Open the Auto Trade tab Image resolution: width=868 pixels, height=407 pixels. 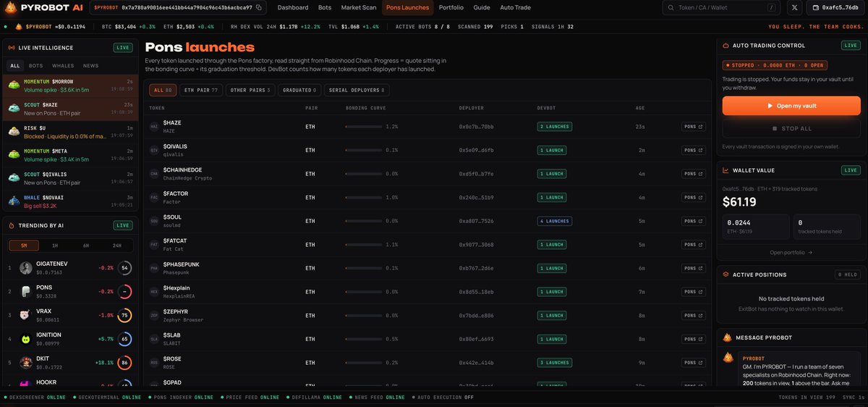515,7
